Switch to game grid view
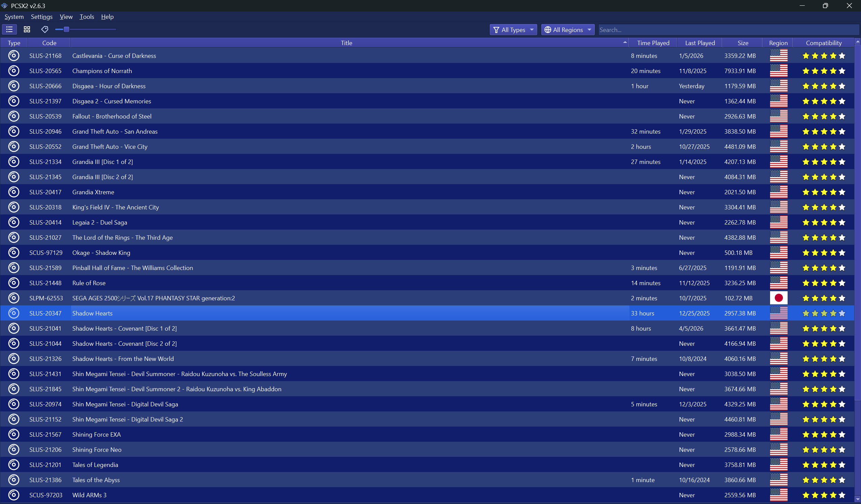 27,29
